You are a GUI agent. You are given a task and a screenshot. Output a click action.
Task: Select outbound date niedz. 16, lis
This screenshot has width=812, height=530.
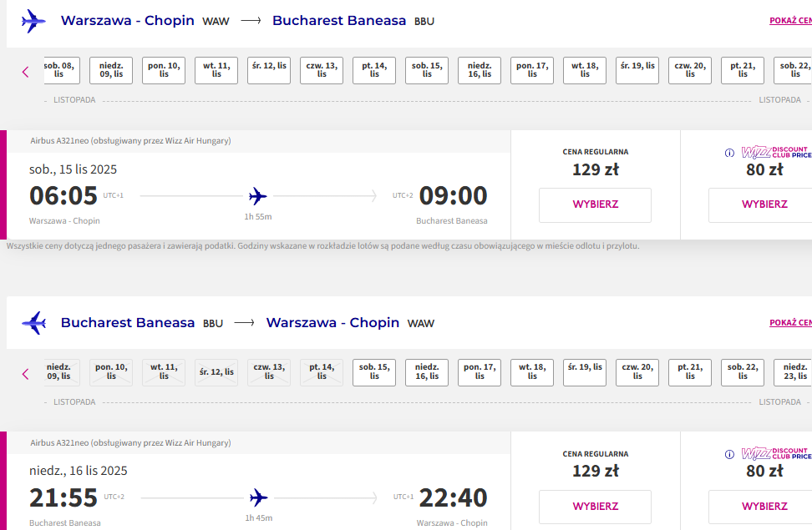480,70
